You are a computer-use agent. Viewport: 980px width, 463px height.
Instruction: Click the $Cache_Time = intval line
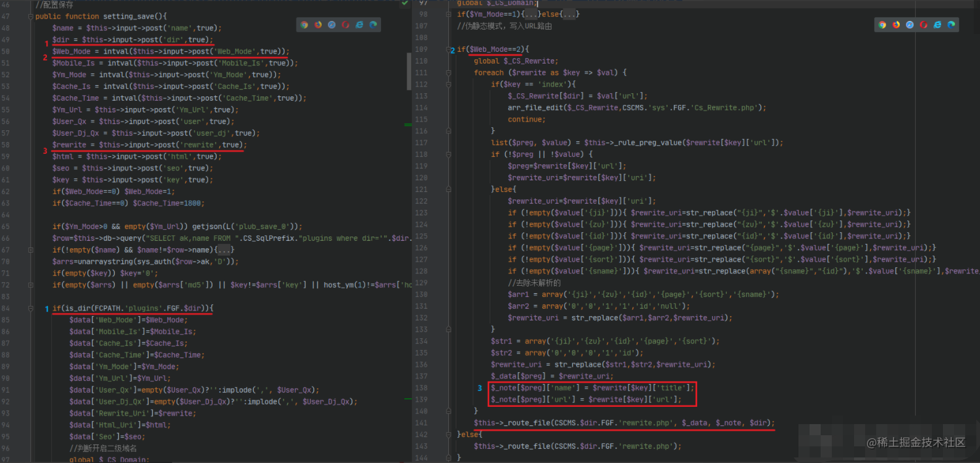pos(179,98)
